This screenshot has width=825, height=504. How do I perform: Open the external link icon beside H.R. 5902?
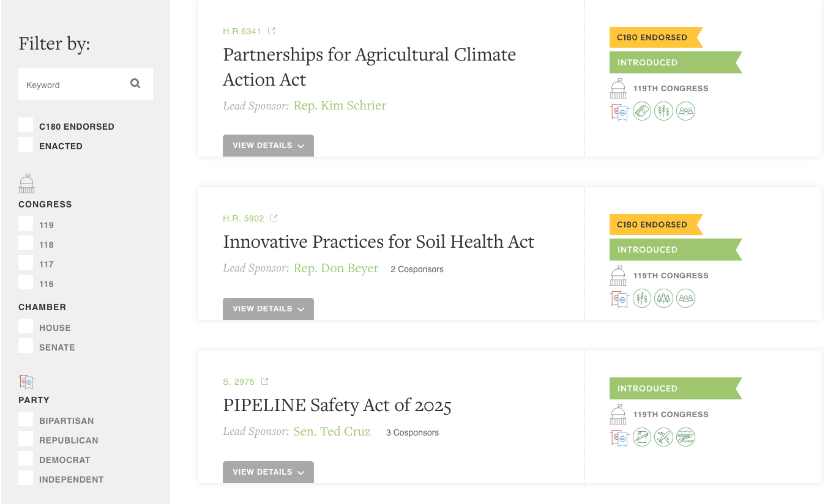point(274,218)
